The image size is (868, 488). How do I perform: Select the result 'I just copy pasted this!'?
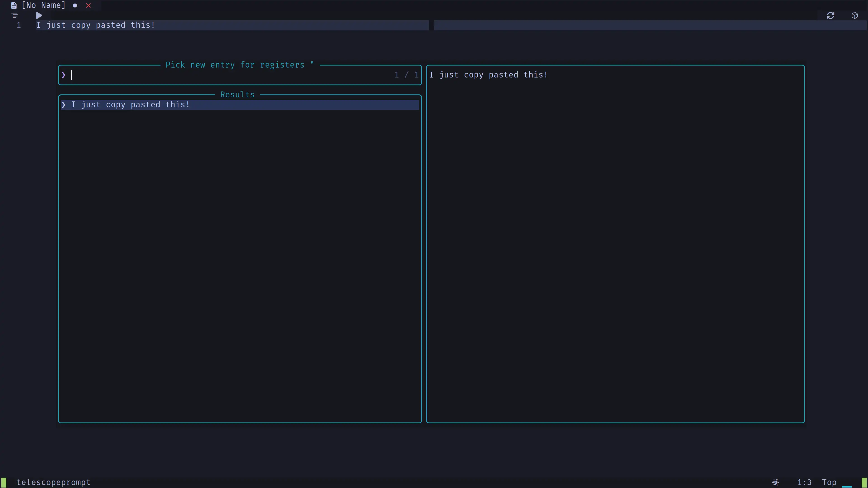coord(240,105)
